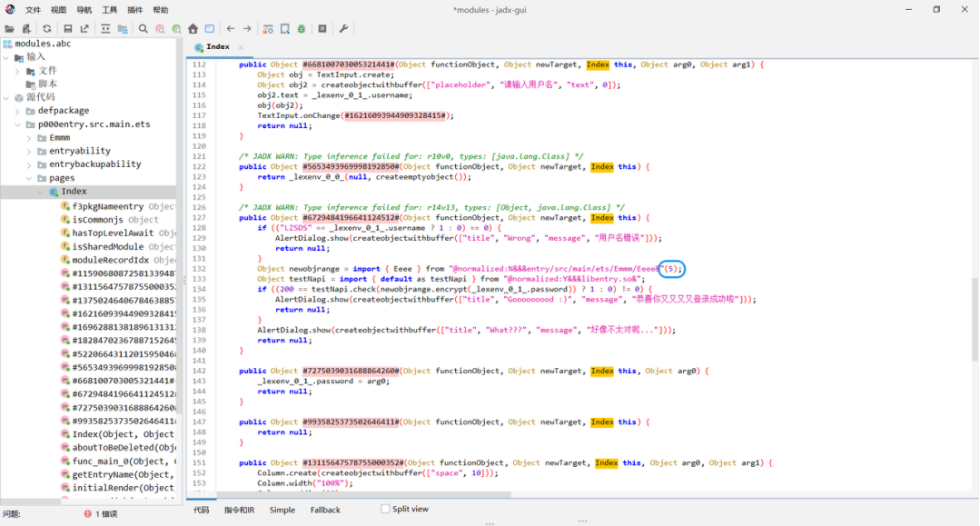
Task: Select isCommonjs field in tree
Action: pos(97,220)
